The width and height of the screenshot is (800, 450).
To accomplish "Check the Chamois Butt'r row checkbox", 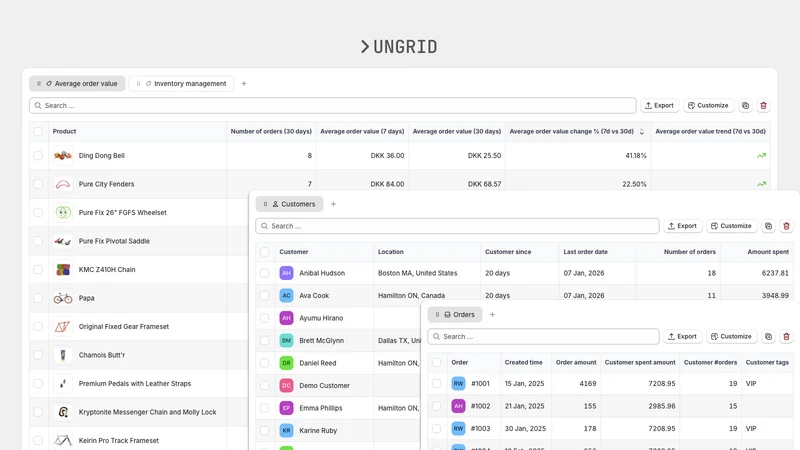I will pyautogui.click(x=38, y=355).
